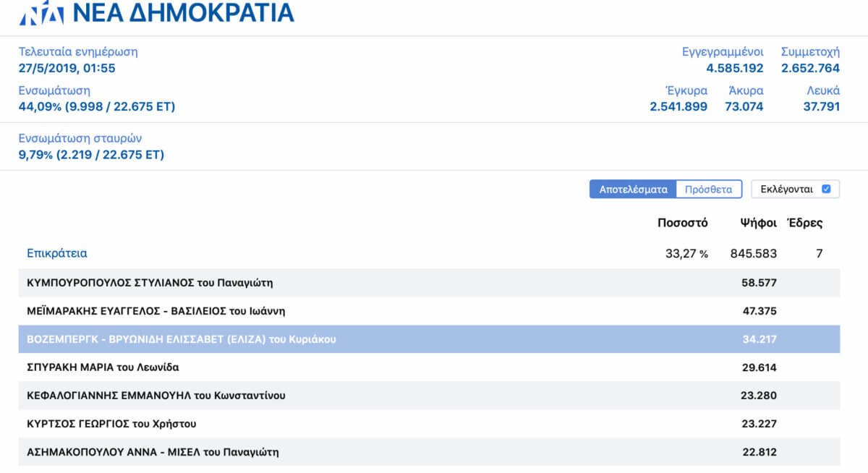
Task: Switch to the Αποτελέσματα tab
Action: [x=633, y=189]
